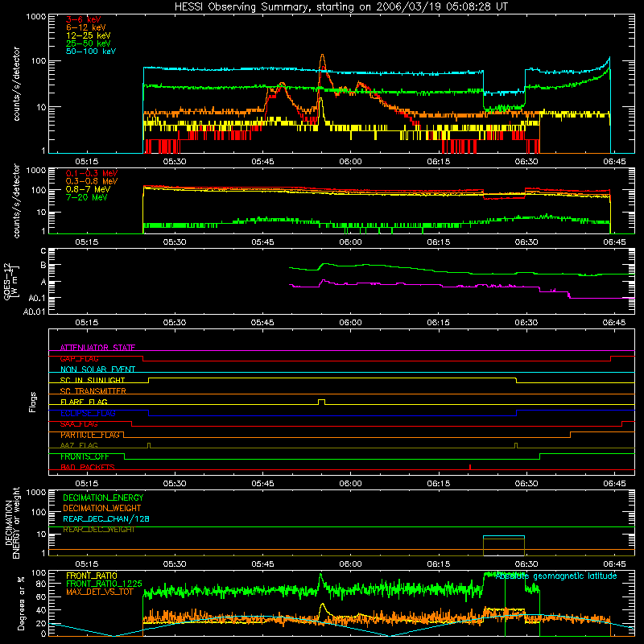The width and height of the screenshot is (644, 644).
Task: Select the REAR_DEC_WEIGHT legend label
Action: coord(99,530)
